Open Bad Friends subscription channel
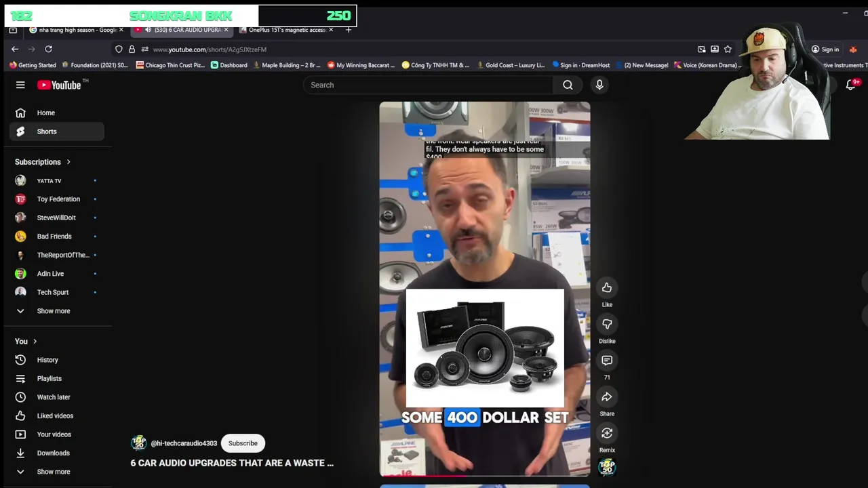The width and height of the screenshot is (868, 488). click(57, 237)
